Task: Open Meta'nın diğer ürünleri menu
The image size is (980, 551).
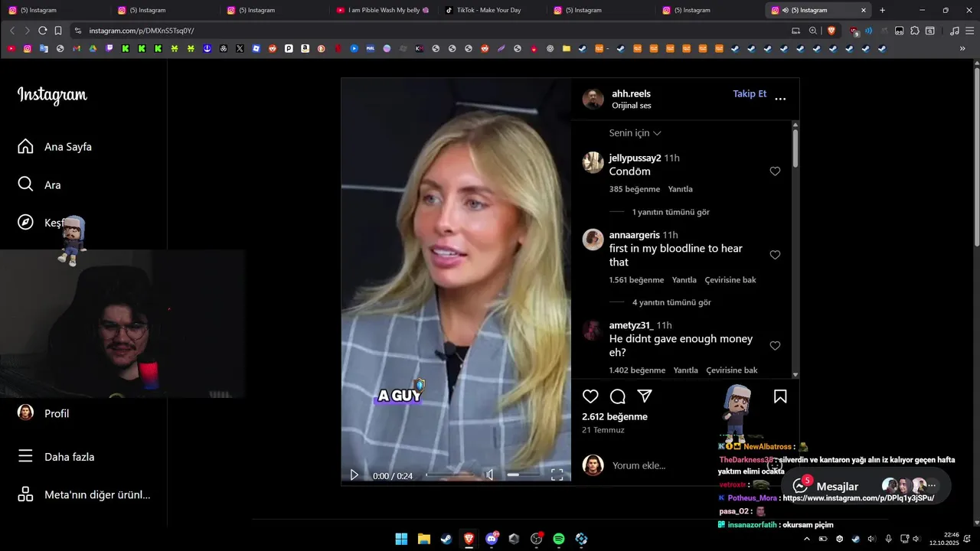Action: pyautogui.click(x=83, y=494)
